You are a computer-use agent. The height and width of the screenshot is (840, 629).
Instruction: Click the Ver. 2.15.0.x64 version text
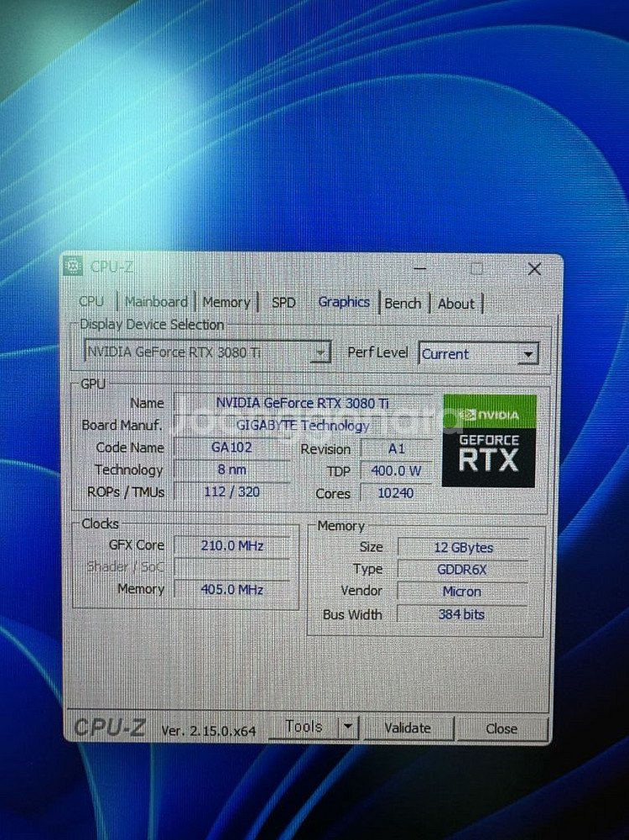209,731
